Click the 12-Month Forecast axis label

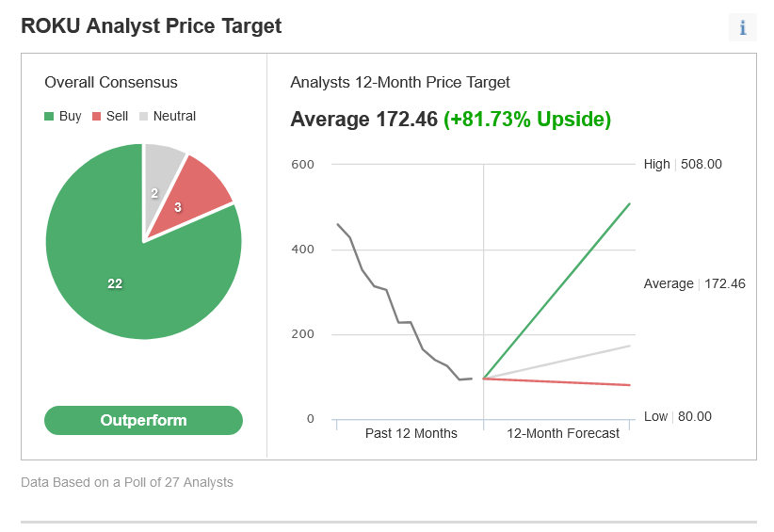pos(563,433)
